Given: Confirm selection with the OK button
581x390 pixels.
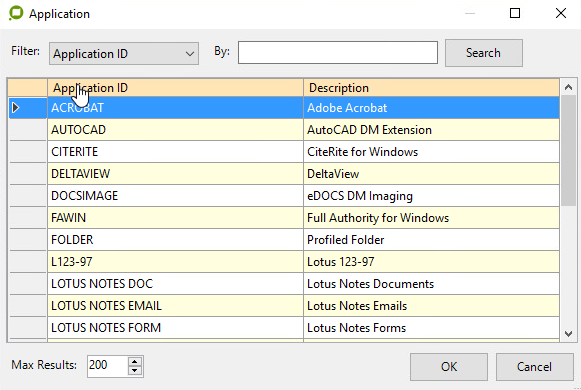Looking at the screenshot, I should click(x=449, y=367).
